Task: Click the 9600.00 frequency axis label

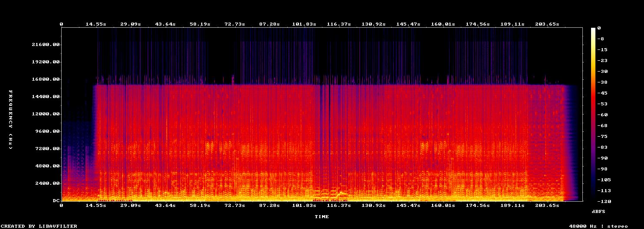Action: [x=48, y=131]
